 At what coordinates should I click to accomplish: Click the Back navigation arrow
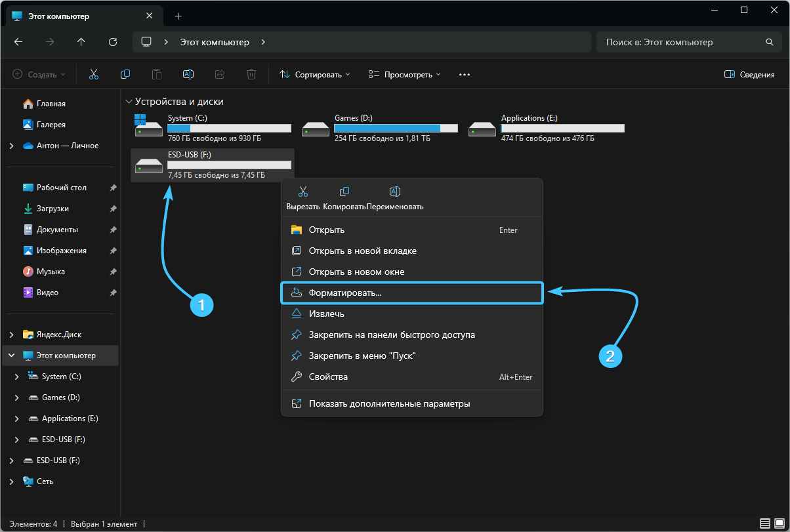[18, 42]
